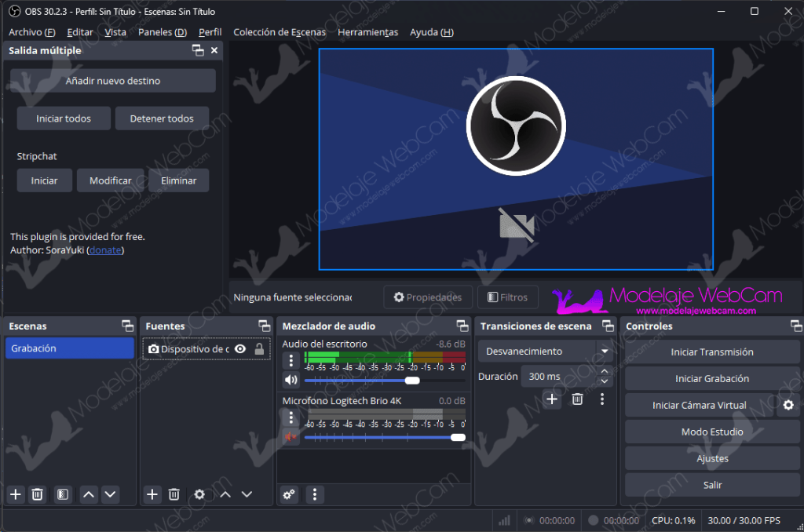Mute the Audio del escritorio speaker
The width and height of the screenshot is (804, 532).
coord(291,381)
